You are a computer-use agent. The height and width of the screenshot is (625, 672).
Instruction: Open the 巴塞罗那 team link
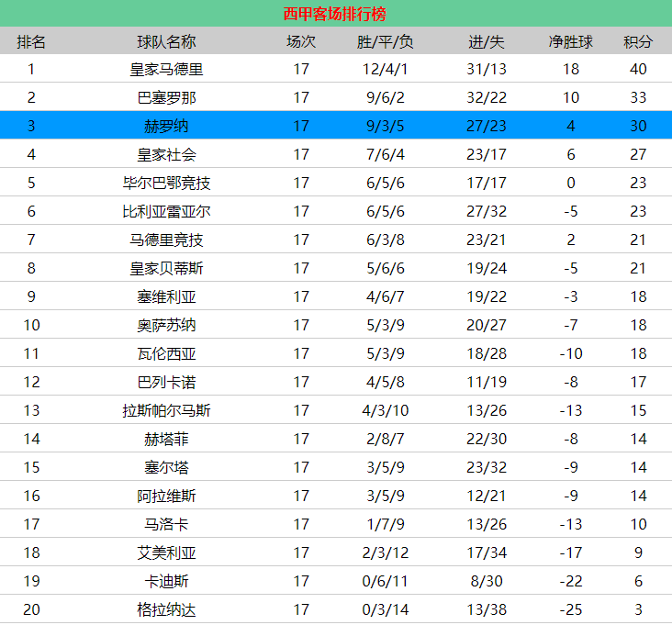166,98
